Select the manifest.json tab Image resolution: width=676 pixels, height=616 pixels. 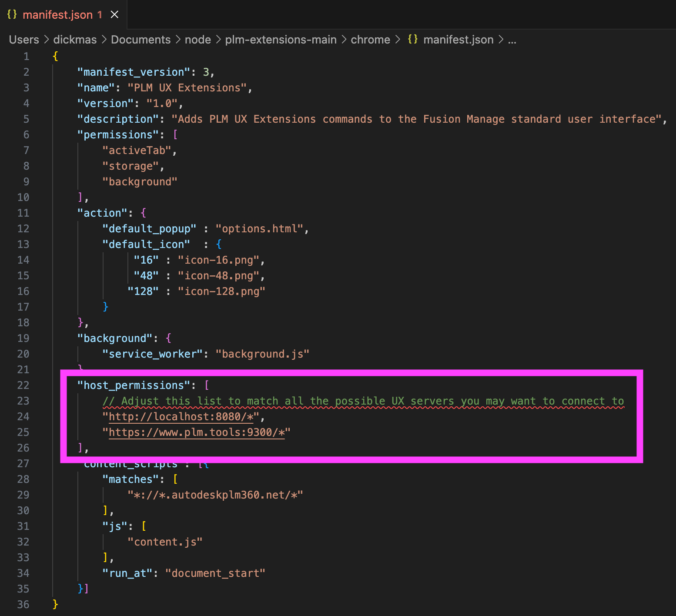[57, 15]
